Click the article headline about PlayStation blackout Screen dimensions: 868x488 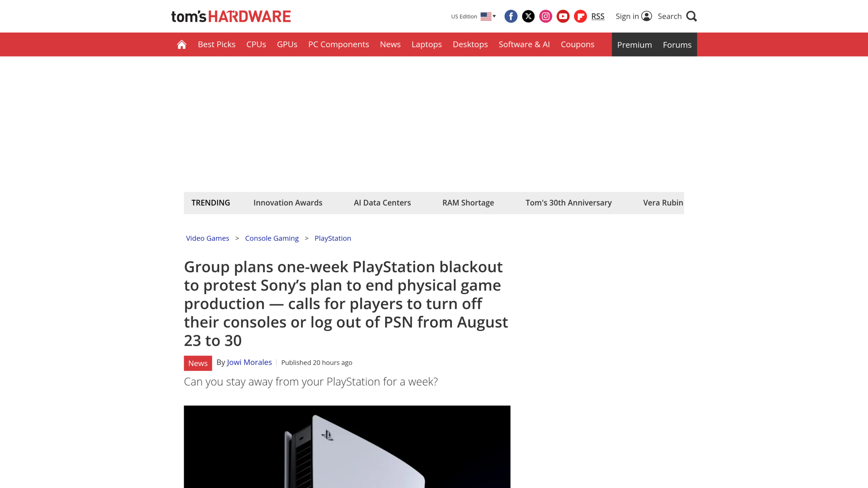point(346,304)
